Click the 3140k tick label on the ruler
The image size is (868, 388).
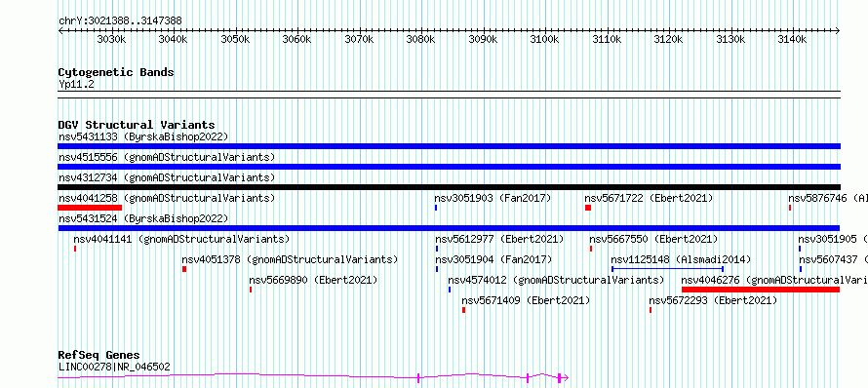[x=792, y=40]
